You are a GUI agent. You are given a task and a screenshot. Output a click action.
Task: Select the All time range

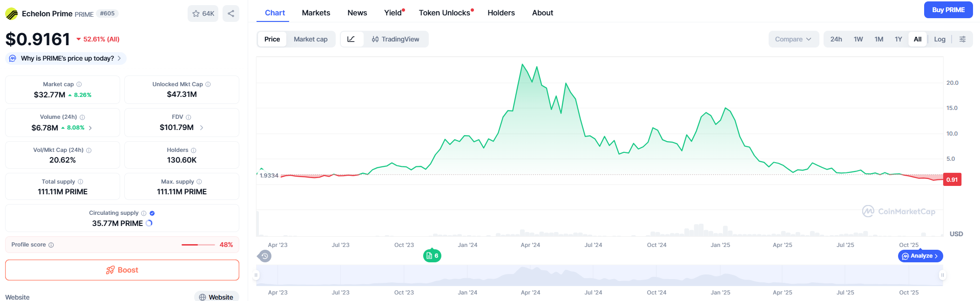(x=918, y=39)
